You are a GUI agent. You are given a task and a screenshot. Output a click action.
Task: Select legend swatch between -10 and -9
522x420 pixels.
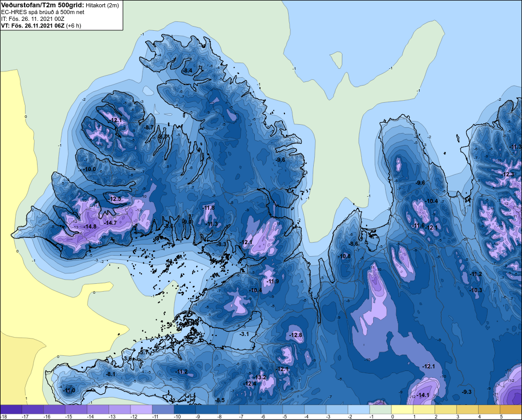[x=185, y=410]
